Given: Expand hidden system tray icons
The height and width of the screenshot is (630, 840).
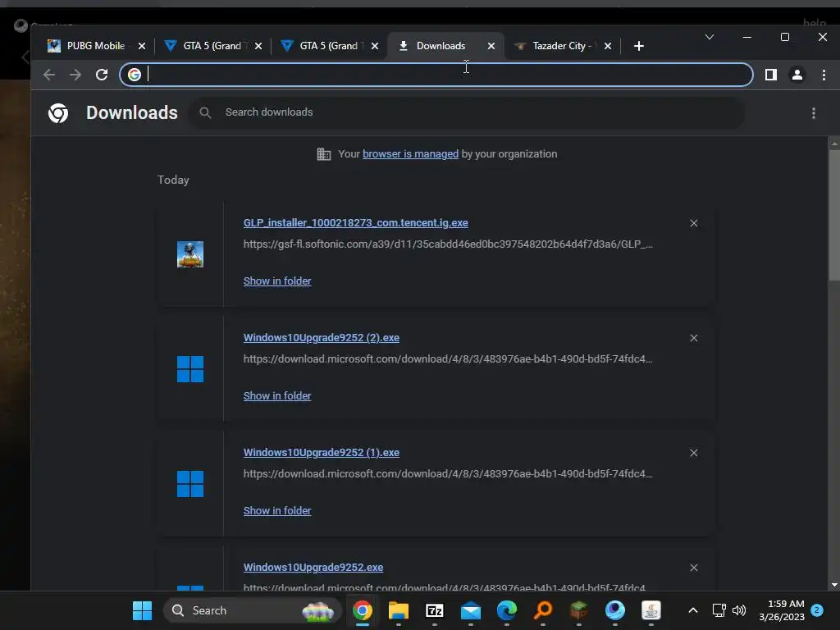Looking at the screenshot, I should point(692,610).
